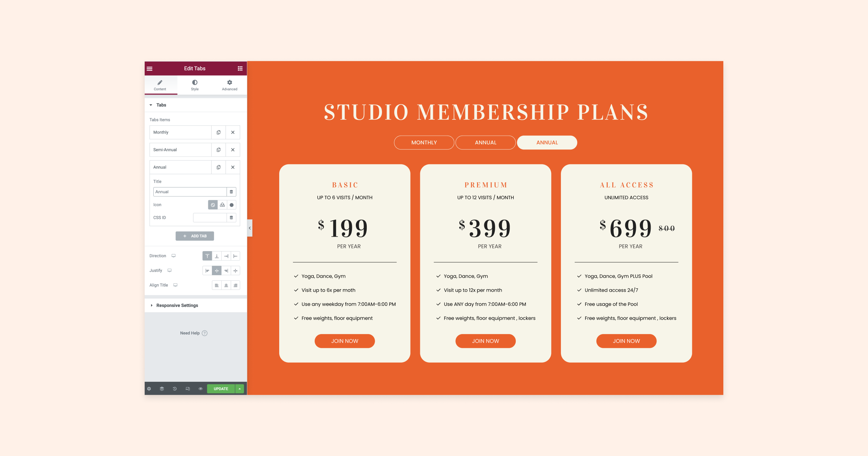Image resolution: width=868 pixels, height=456 pixels.
Task: Click the ADD TAB button
Action: pyautogui.click(x=195, y=236)
